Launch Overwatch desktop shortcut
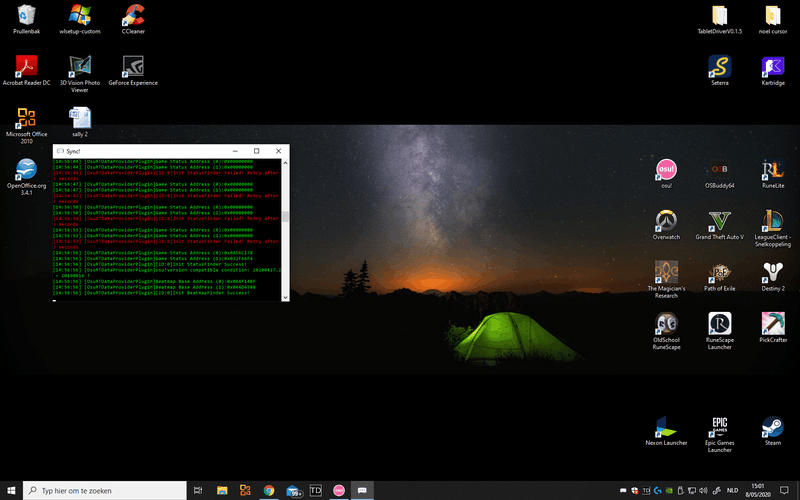This screenshot has height=500, width=800. 666,225
